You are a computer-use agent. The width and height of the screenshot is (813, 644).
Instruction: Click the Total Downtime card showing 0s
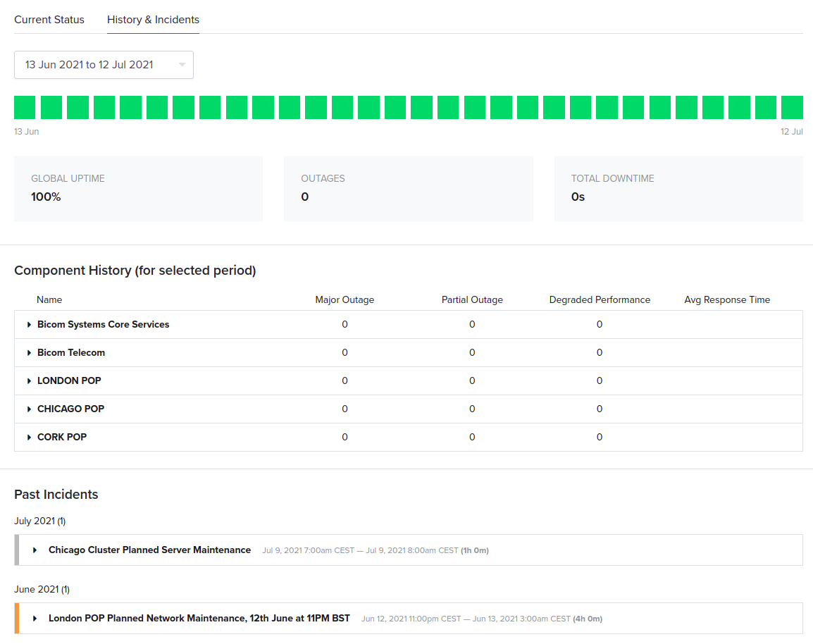[x=678, y=188]
